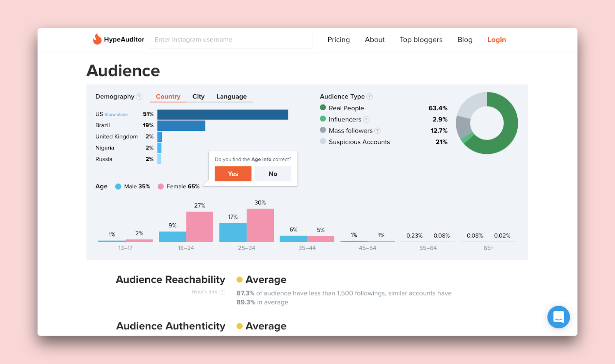Viewport: 615px width, 364px height.
Task: Click the Female 65% pink legend marker
Action: tap(161, 186)
